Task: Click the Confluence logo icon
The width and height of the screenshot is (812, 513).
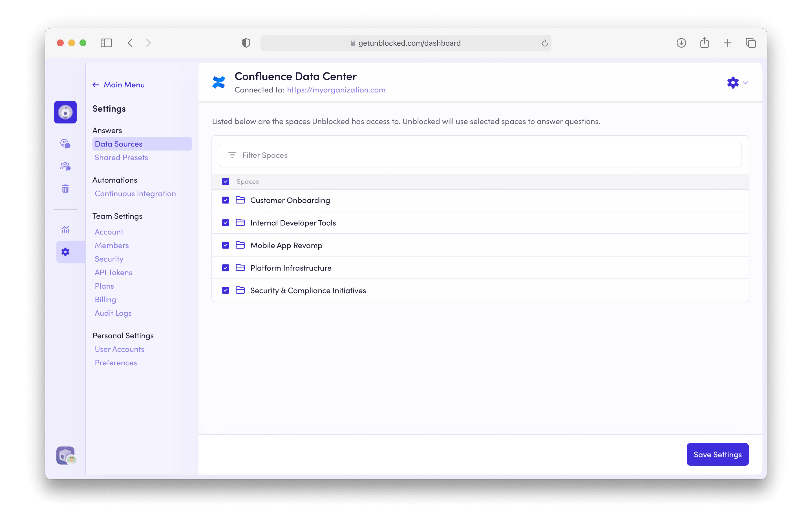Action: pyautogui.click(x=219, y=82)
